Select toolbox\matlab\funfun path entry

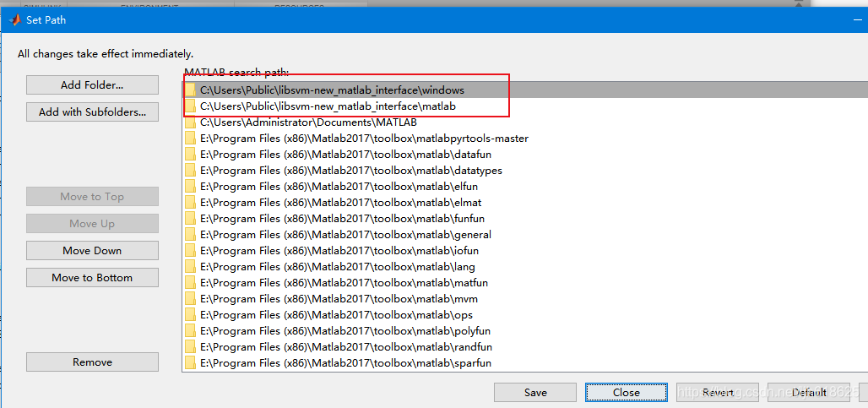(x=524, y=218)
